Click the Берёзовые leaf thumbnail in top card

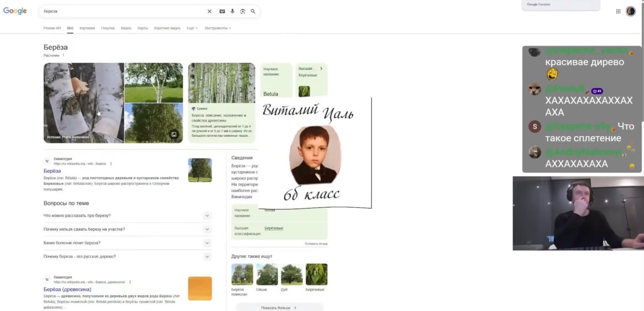pos(304,91)
